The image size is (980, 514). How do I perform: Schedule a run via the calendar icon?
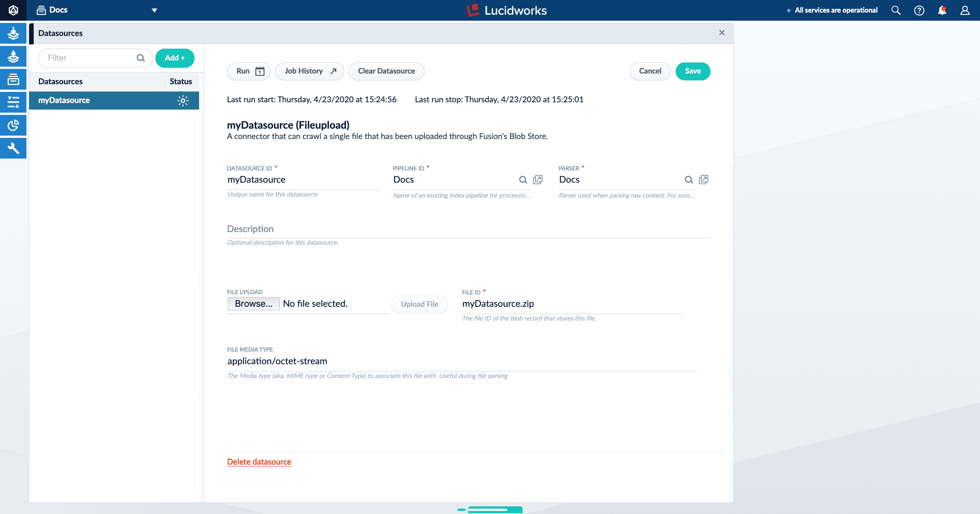coord(259,71)
